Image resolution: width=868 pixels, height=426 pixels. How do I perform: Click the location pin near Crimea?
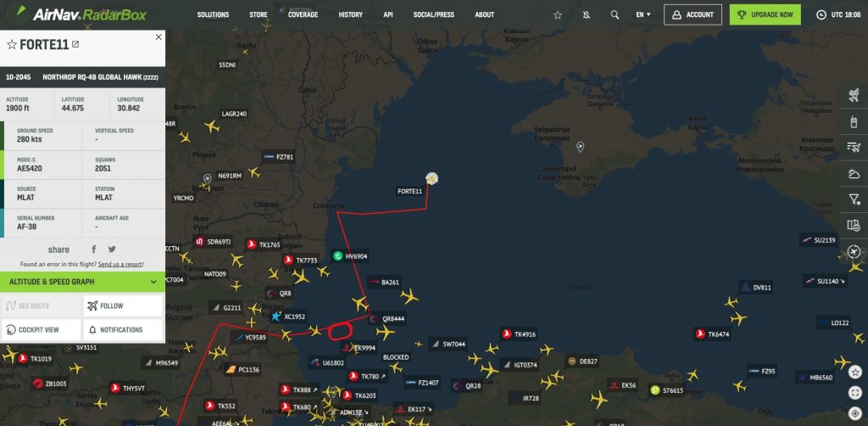pos(580,147)
